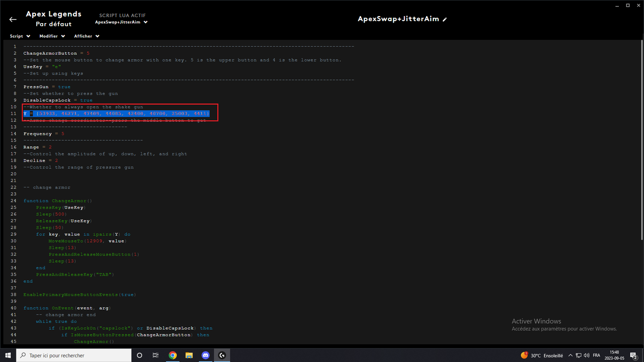
Task: Click the IsMouseButtonPressed(ChangeArmorButton) line
Action: click(135, 335)
